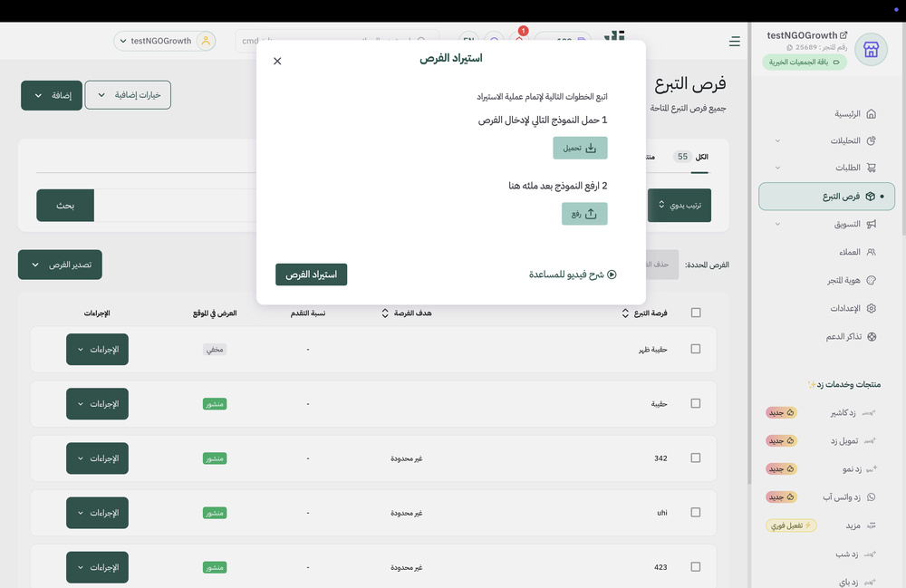Click the upload arrow icon in رفع button
Viewport: 906px width, 588px height.
(x=591, y=215)
